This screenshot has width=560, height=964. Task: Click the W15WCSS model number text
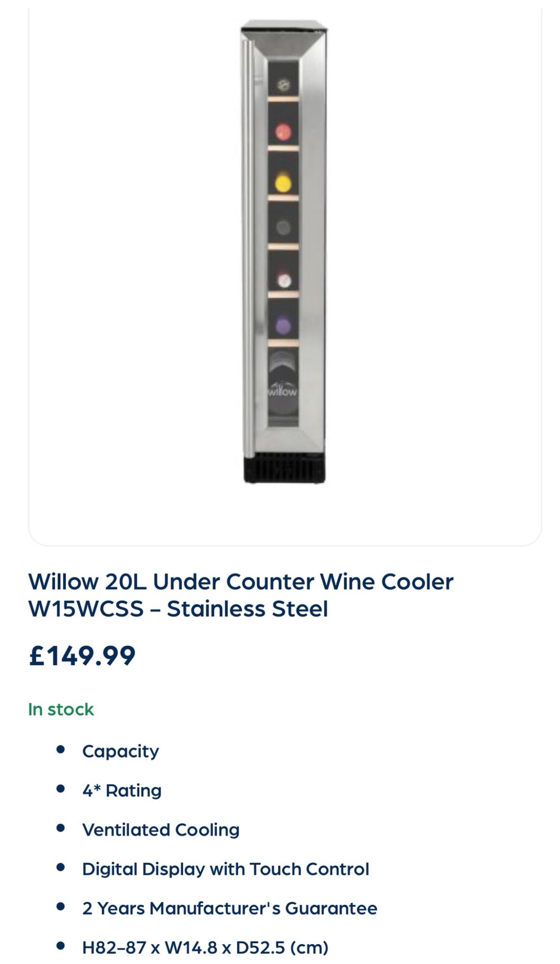coord(86,609)
